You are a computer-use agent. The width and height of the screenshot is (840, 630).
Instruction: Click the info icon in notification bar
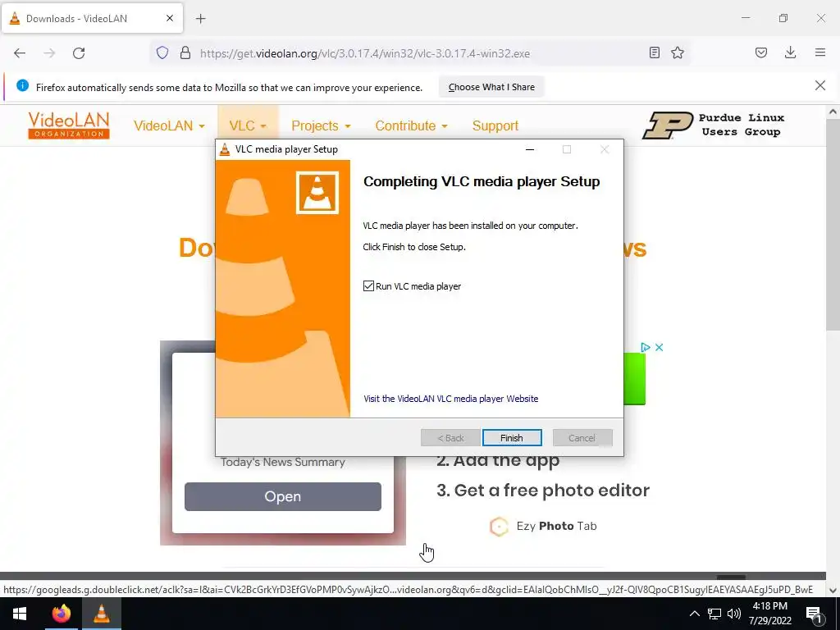click(x=22, y=85)
